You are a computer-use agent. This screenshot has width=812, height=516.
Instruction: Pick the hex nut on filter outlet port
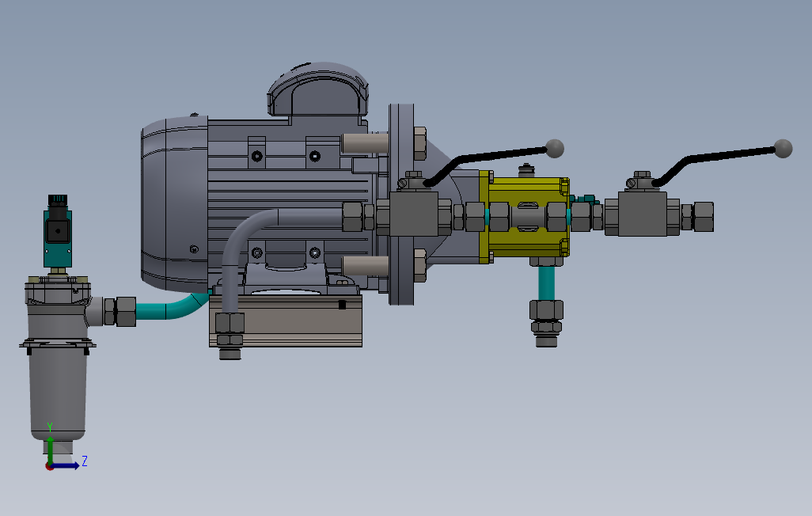pyautogui.click(x=126, y=312)
